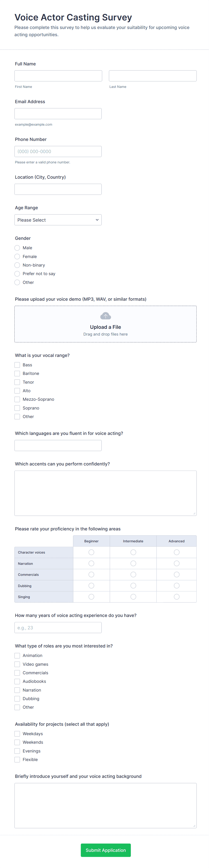209x868 pixels.
Task: Enable the Weekends availability checkbox
Action: pyautogui.click(x=17, y=742)
